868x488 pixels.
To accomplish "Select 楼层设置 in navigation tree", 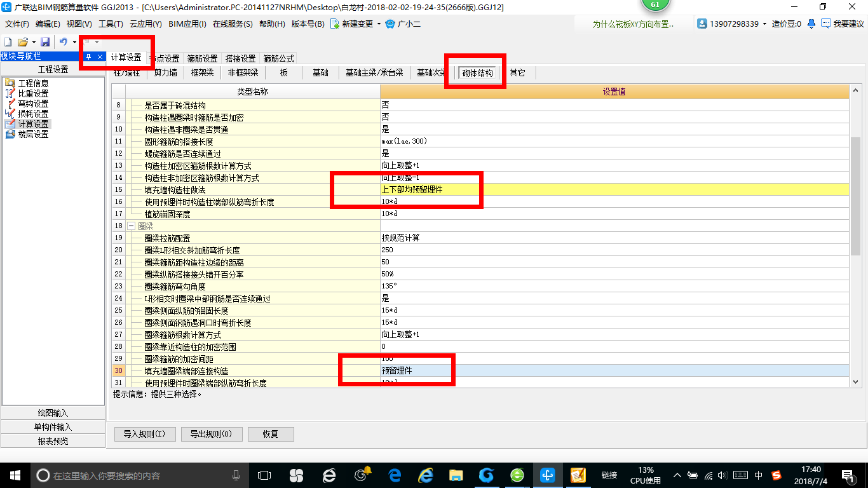I will pos(33,134).
